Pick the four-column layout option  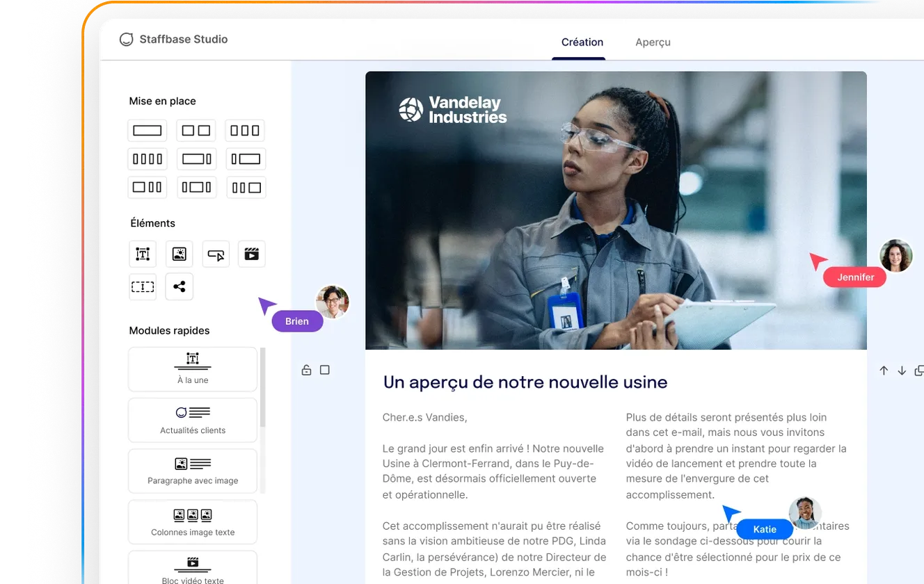[147, 159]
